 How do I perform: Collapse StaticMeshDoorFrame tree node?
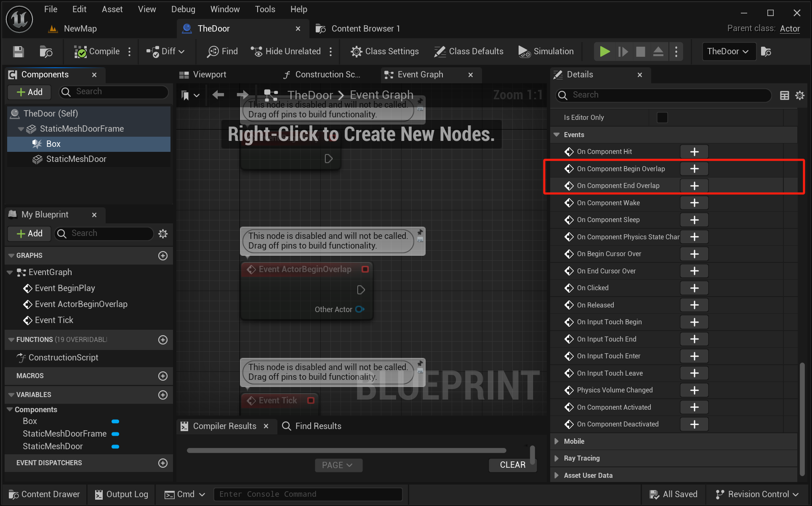click(x=21, y=129)
